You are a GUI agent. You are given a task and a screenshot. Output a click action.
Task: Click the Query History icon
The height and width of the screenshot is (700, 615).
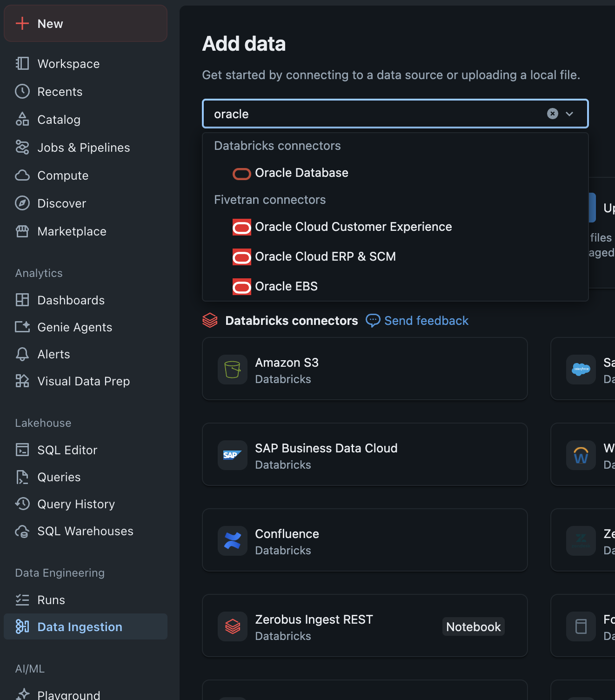point(22,504)
